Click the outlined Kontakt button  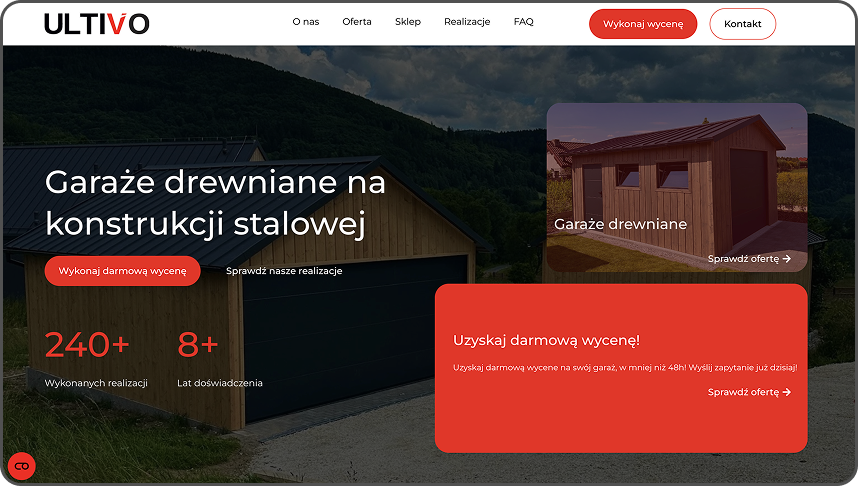(742, 23)
